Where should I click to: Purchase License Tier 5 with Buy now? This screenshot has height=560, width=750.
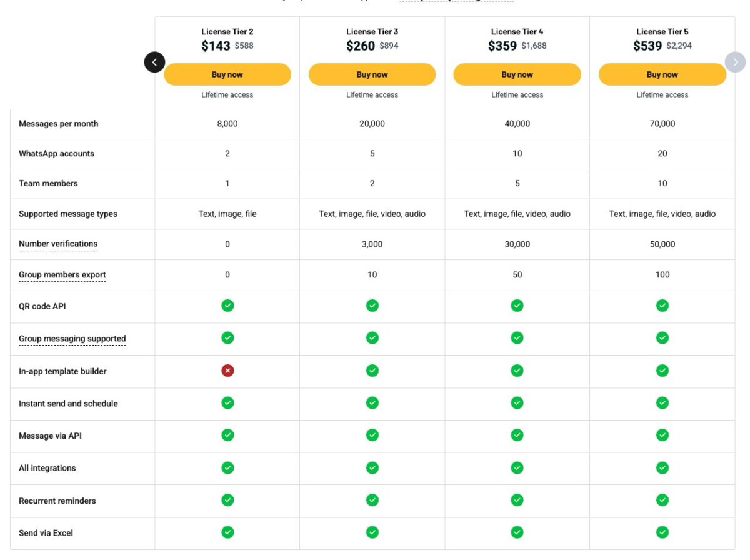[662, 74]
